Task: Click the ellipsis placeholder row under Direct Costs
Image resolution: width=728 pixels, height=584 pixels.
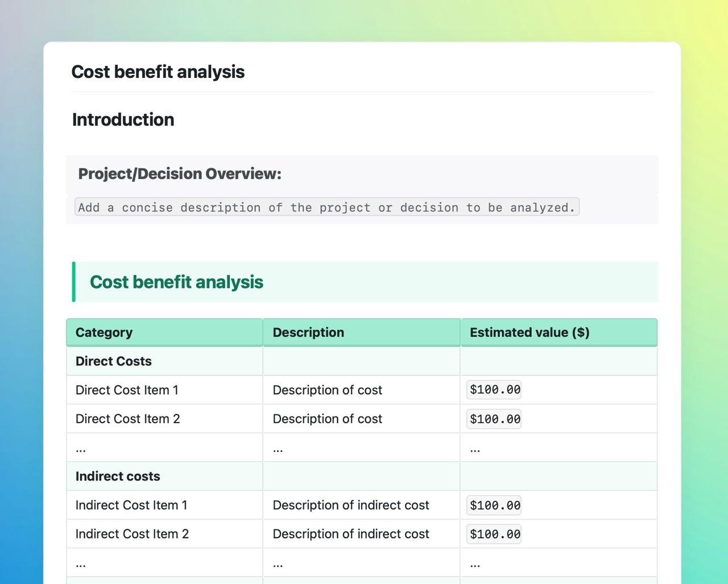Action: [x=80, y=448]
